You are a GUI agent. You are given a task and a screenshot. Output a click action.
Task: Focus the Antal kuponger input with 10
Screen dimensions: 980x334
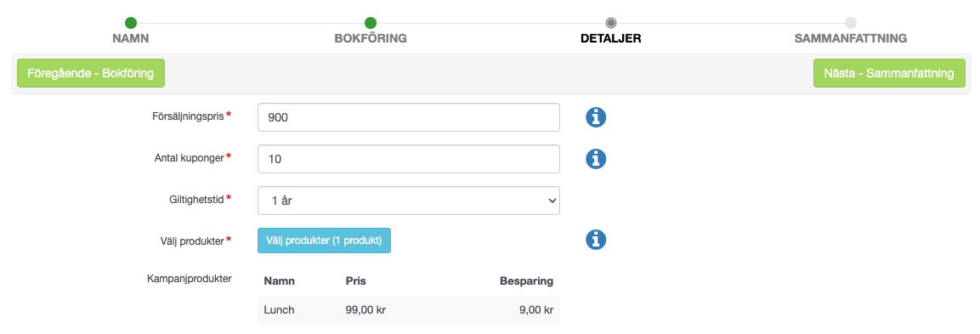[x=409, y=159]
